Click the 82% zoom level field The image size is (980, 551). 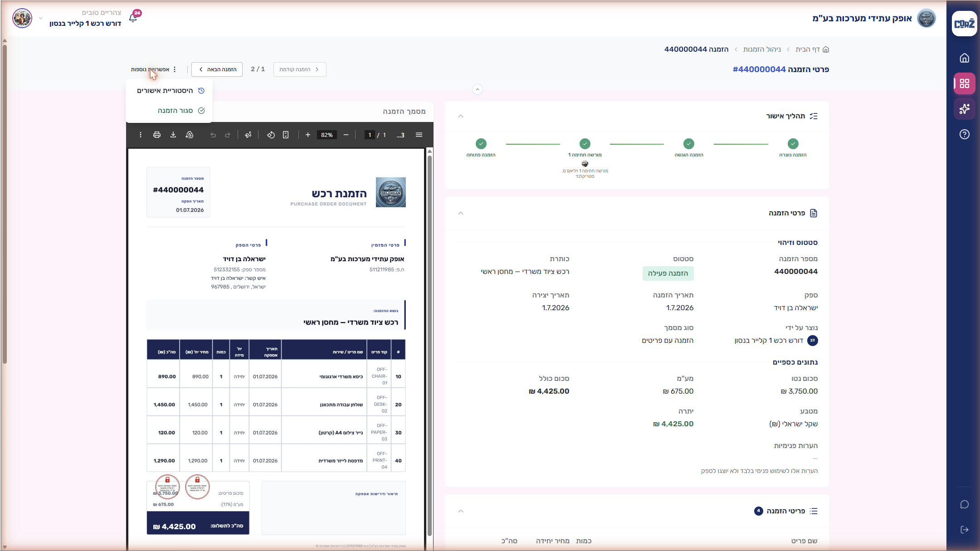pos(327,135)
